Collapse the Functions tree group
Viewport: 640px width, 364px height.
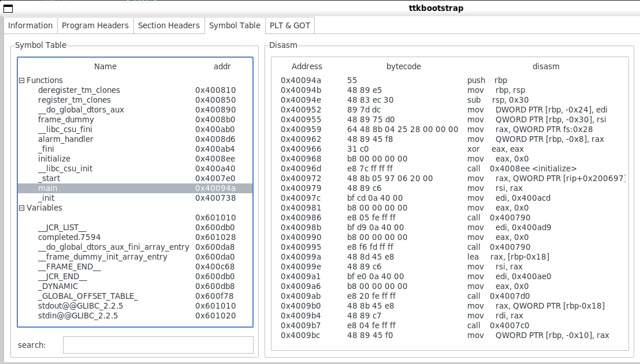click(x=21, y=81)
